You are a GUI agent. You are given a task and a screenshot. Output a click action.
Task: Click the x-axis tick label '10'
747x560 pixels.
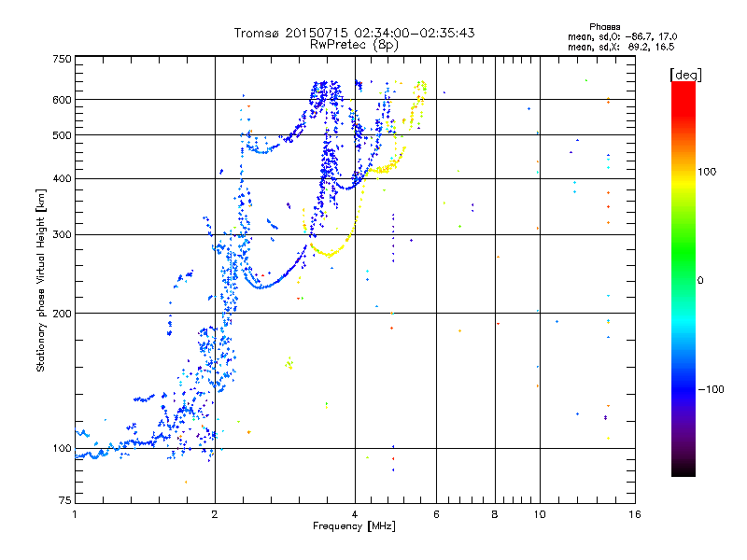(x=540, y=514)
